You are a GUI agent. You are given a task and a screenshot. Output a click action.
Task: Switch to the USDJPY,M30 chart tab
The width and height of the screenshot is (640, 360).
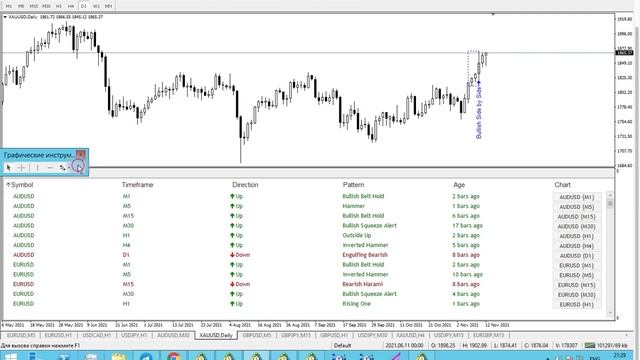[x=373, y=335]
